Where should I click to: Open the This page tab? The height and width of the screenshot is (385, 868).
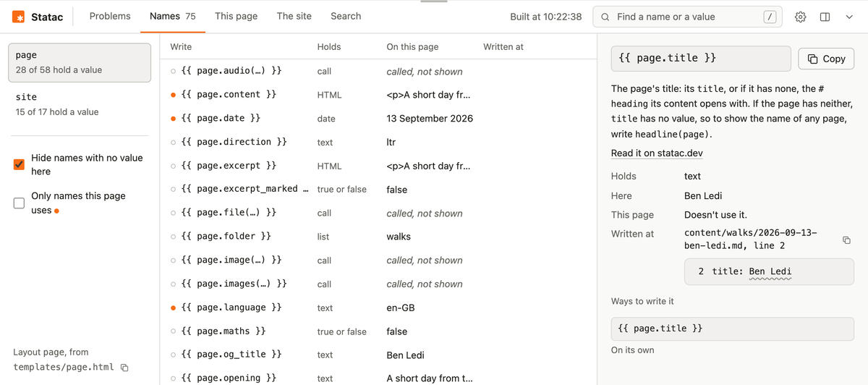coord(236,16)
